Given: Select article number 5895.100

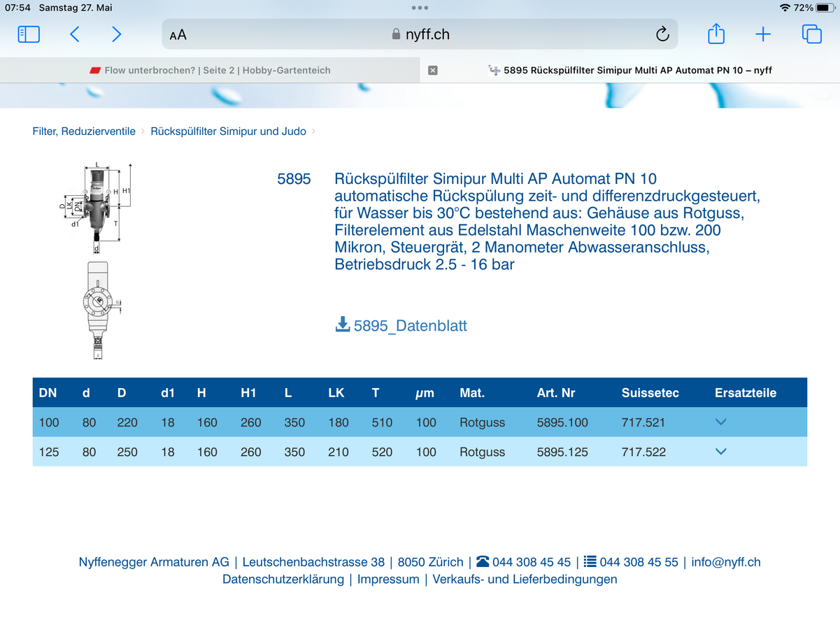Looking at the screenshot, I should pos(562,422).
